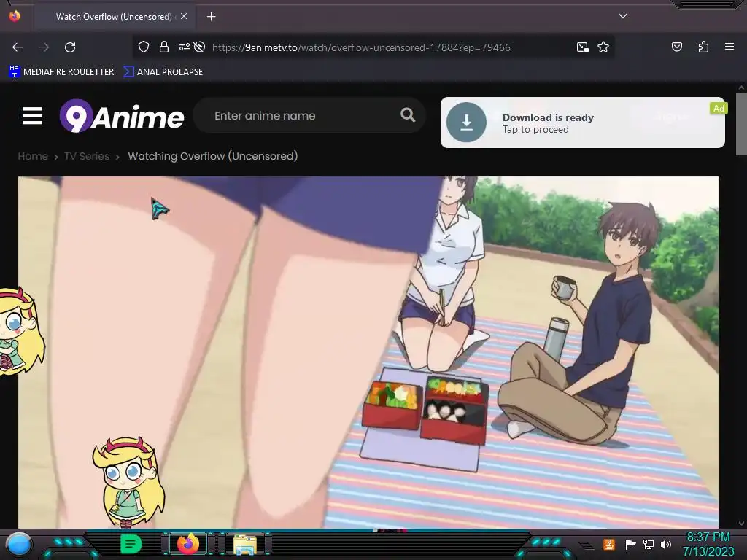Open the site permissions icon in address bar
Screen dimensions: 747x560
[185, 47]
